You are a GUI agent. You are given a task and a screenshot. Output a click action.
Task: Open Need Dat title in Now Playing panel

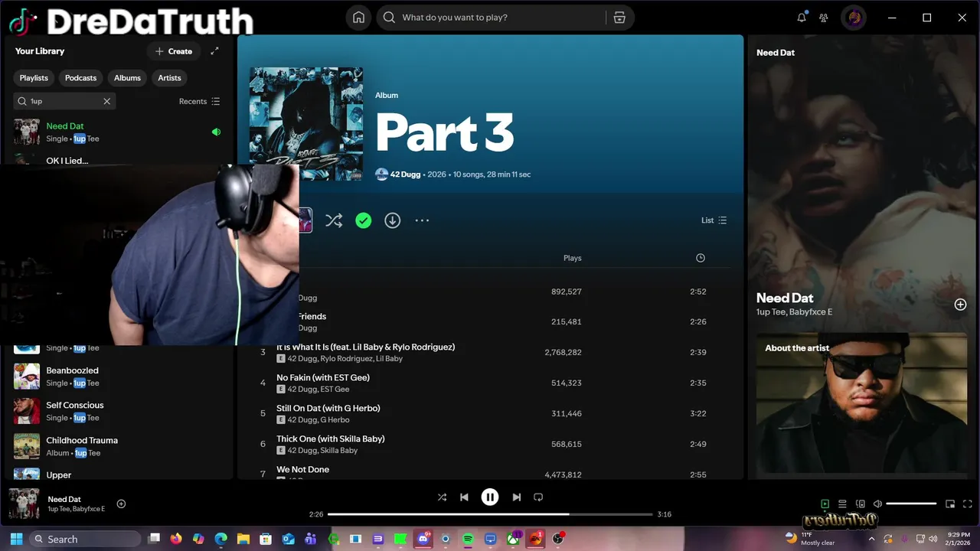[x=785, y=298]
